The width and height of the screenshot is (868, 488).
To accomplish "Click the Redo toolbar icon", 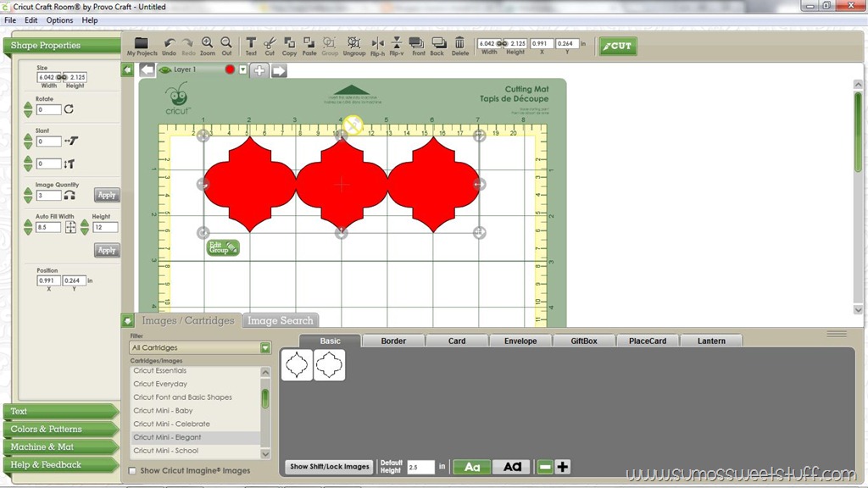I will pos(188,46).
